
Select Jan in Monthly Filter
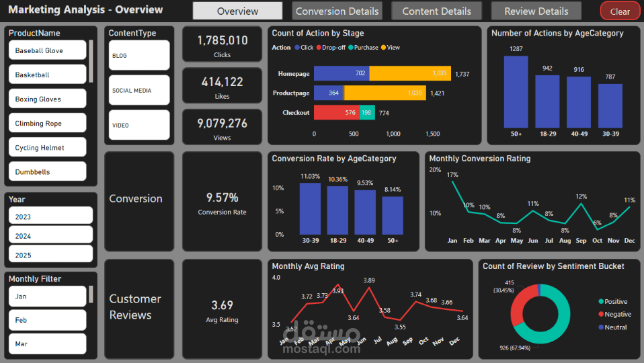(47, 296)
